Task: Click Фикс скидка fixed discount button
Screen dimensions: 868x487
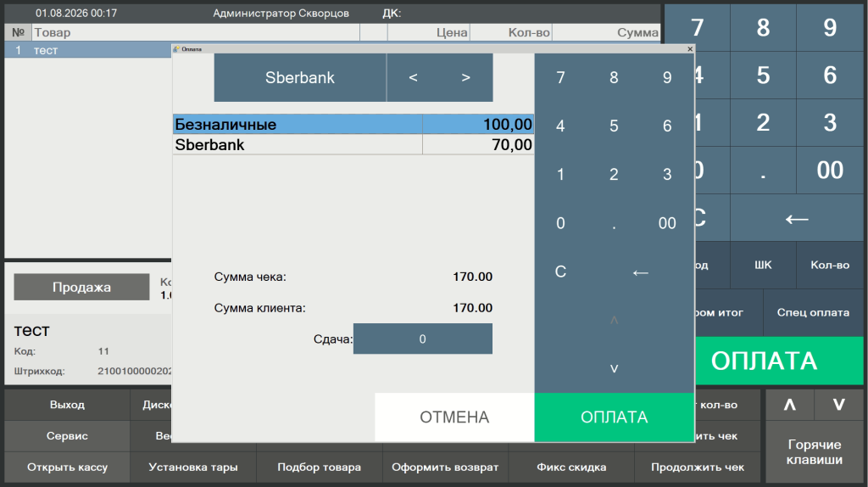Action: 571,467
